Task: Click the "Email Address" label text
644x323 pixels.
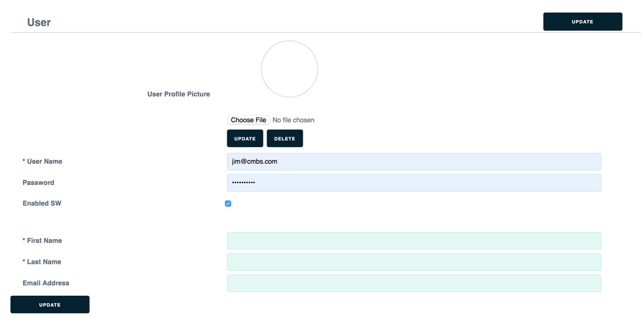Action: click(46, 284)
